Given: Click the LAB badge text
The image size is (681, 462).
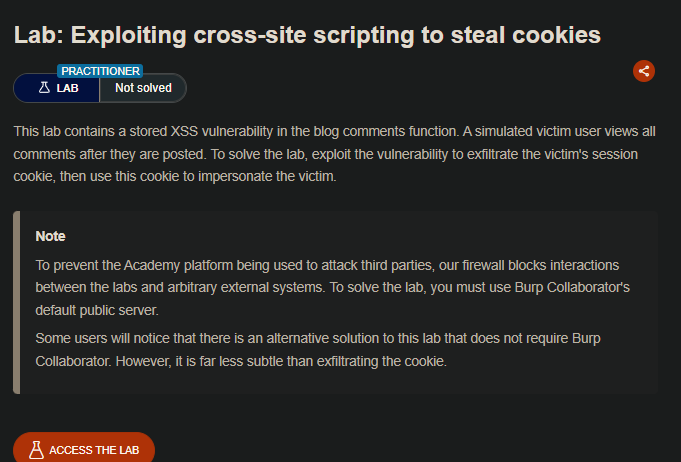Looking at the screenshot, I should pyautogui.click(x=67, y=88).
